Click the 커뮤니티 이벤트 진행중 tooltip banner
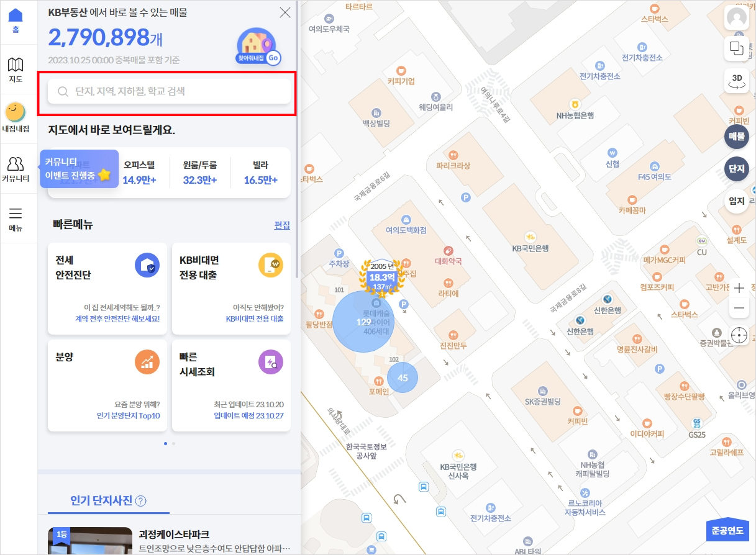 (78, 169)
